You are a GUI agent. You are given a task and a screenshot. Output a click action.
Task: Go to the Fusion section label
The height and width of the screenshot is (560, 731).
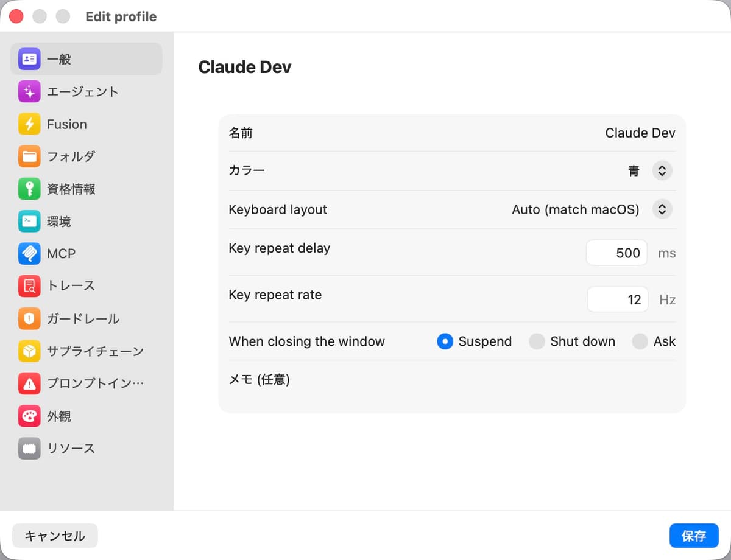pyautogui.click(x=67, y=124)
